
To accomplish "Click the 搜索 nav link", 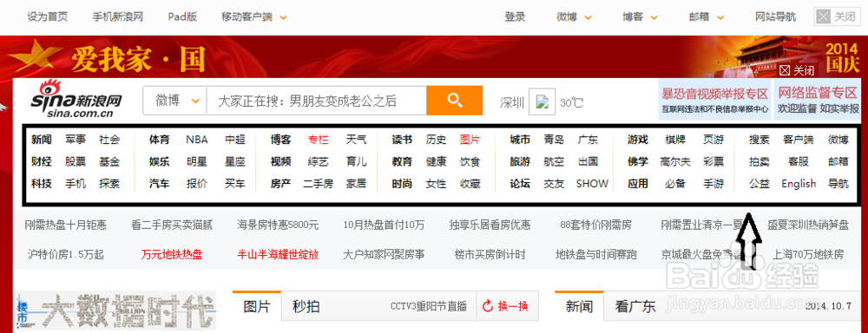I will (x=759, y=140).
